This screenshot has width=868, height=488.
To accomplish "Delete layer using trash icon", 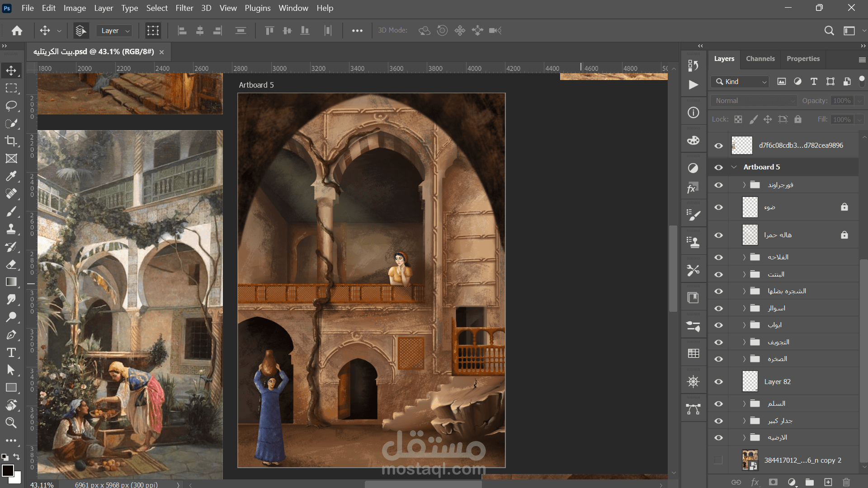I will tap(846, 482).
